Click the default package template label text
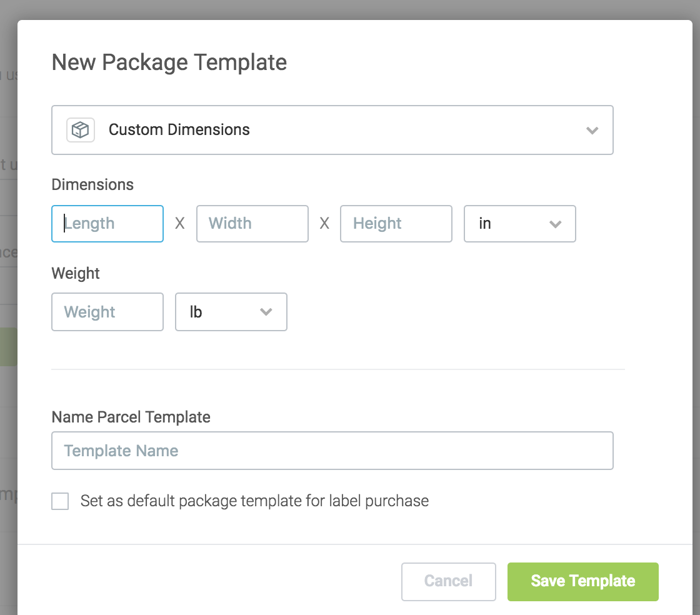The image size is (700, 615). click(254, 501)
